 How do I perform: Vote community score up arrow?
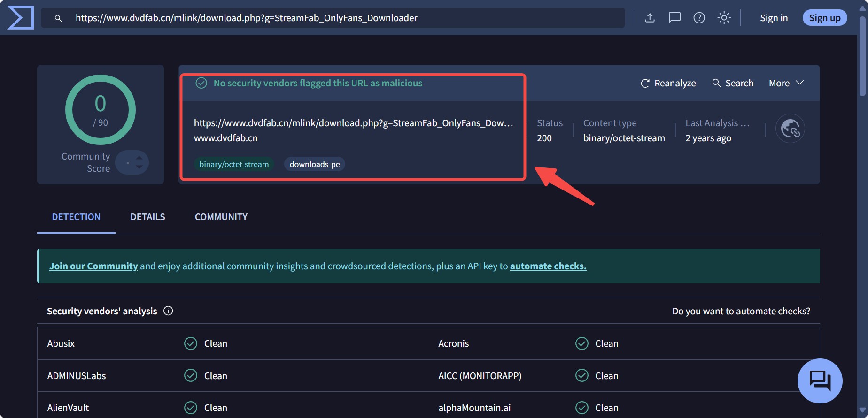point(139,158)
